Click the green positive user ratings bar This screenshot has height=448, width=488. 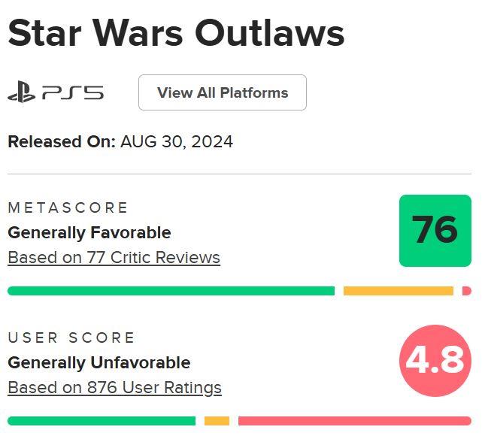tap(102, 421)
